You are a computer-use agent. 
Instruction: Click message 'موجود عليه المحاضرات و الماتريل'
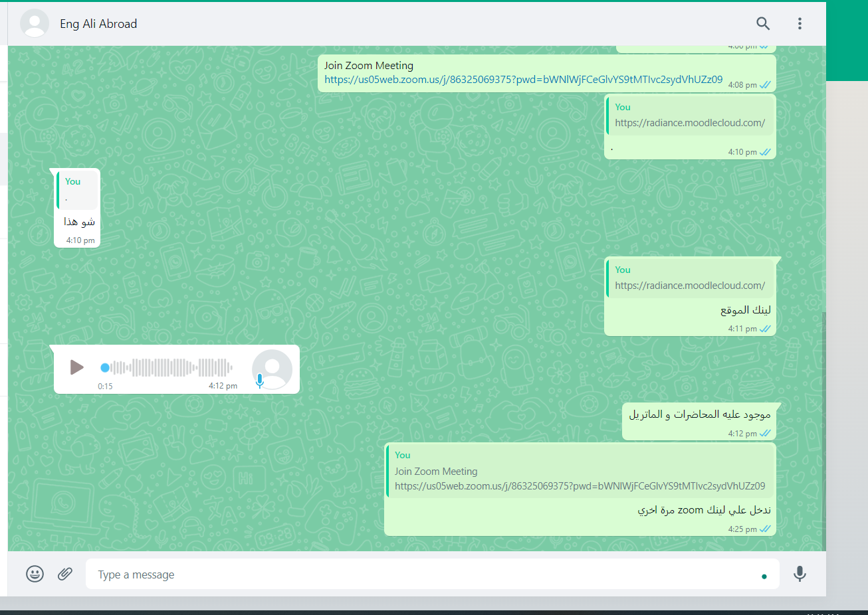[x=700, y=414]
